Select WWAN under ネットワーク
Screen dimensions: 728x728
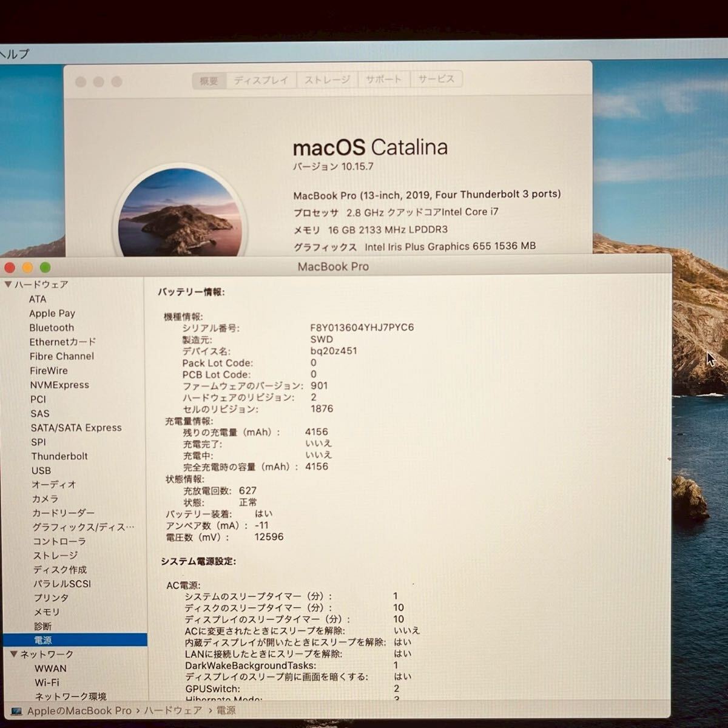50,669
